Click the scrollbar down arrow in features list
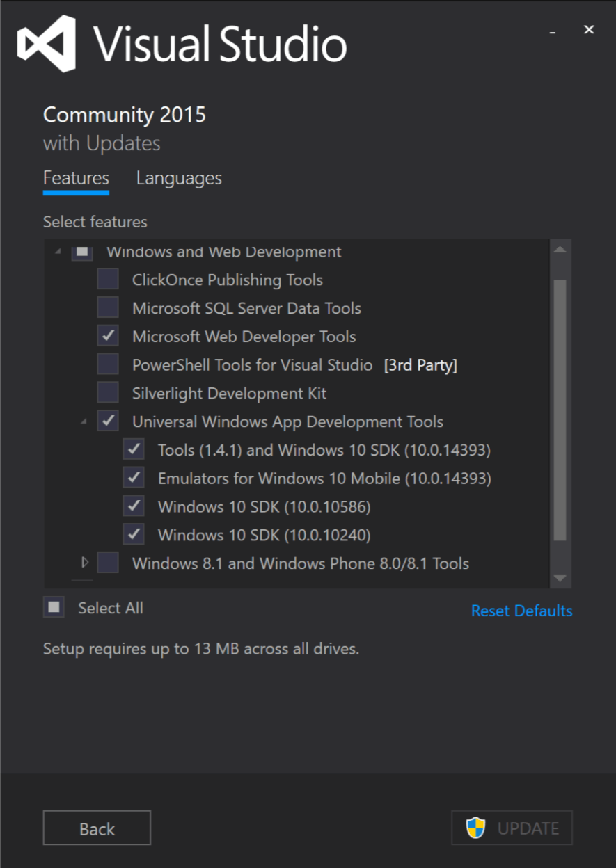 [x=560, y=578]
